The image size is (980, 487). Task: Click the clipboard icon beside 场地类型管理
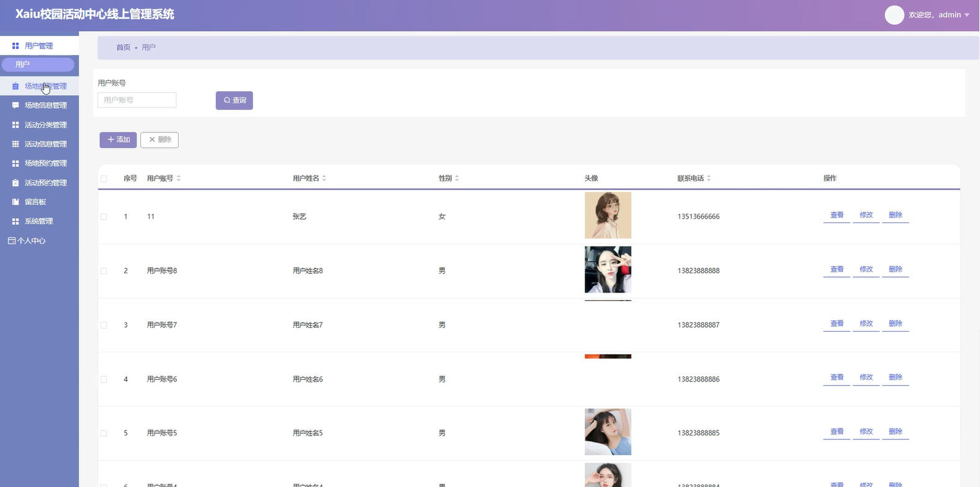(16, 86)
